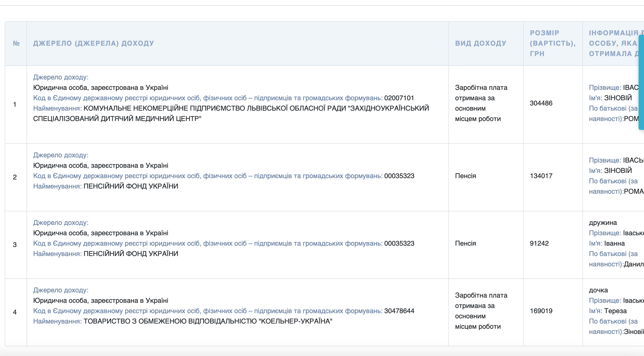Click the teal side panel tab
This screenshot has height=356, width=644.
coord(641,82)
